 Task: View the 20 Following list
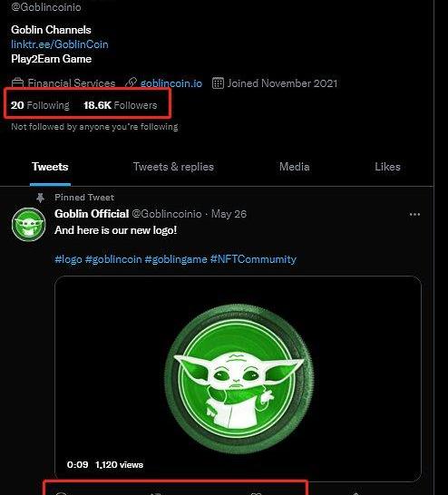coord(40,105)
